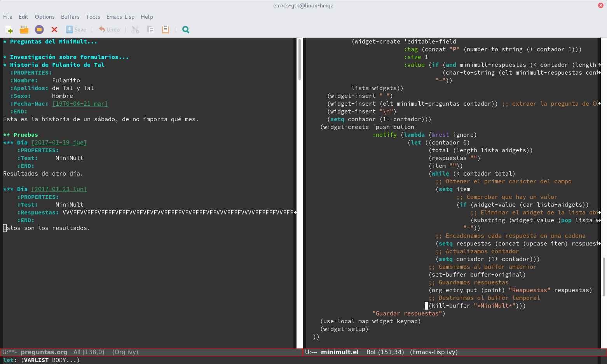Click '(Org ivy)' mode indicator
Viewport: 607px width, 364px height.
coord(125,352)
